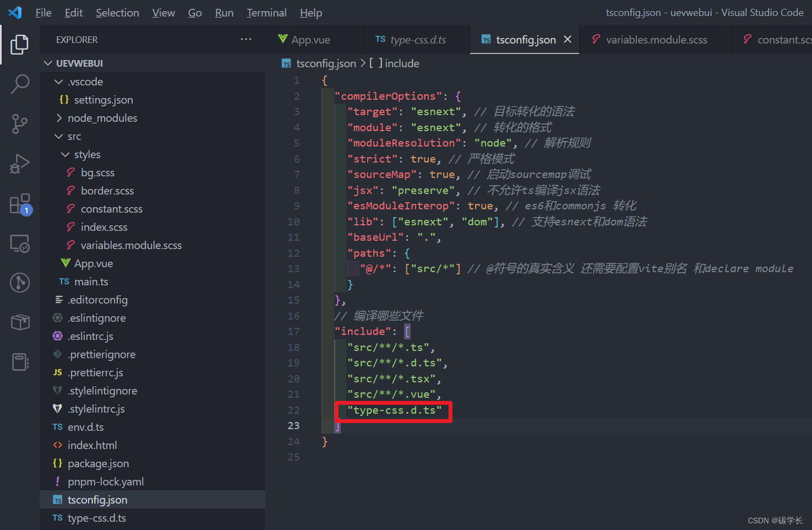
Task: Open .prettierignore in the explorer
Action: pos(152,354)
